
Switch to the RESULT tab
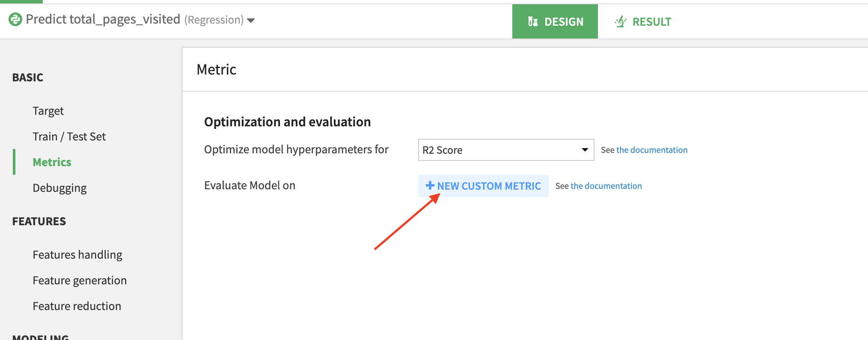point(643,21)
